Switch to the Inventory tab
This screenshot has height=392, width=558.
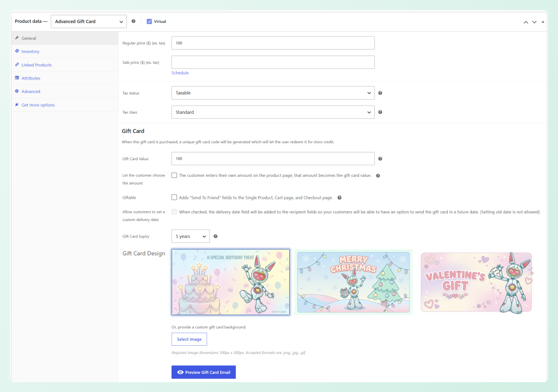pyautogui.click(x=65, y=52)
